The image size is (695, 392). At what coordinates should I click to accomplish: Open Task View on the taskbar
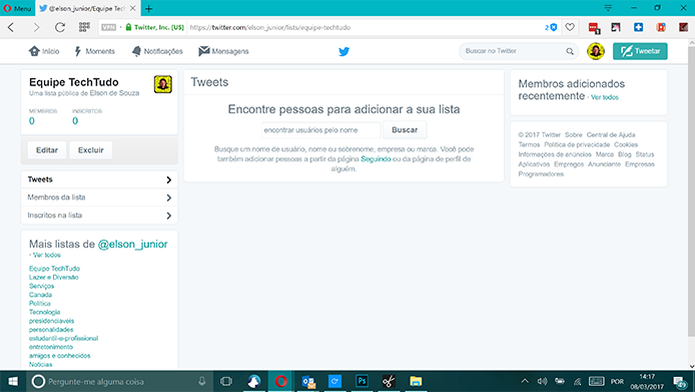(226, 381)
